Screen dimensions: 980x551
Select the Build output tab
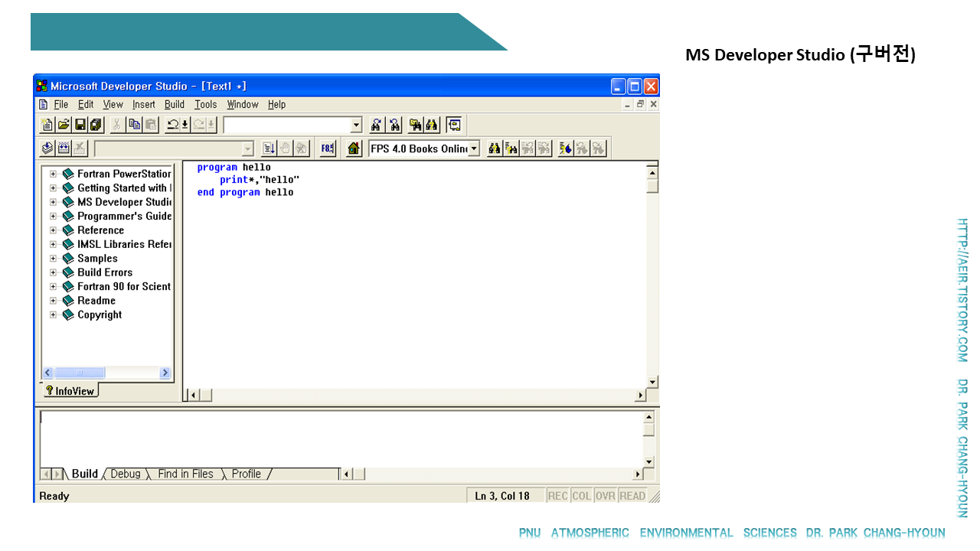(x=85, y=474)
